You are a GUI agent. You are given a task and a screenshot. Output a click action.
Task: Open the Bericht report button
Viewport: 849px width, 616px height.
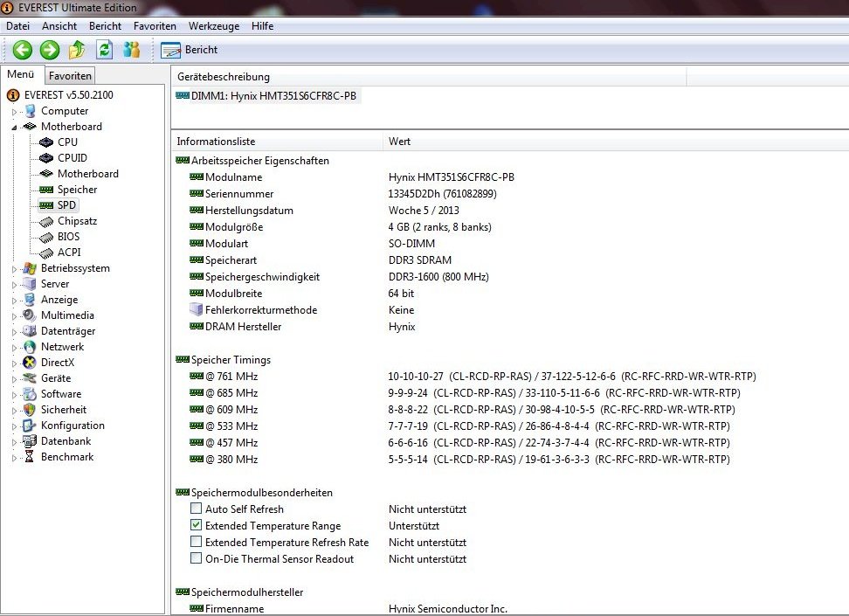(190, 50)
